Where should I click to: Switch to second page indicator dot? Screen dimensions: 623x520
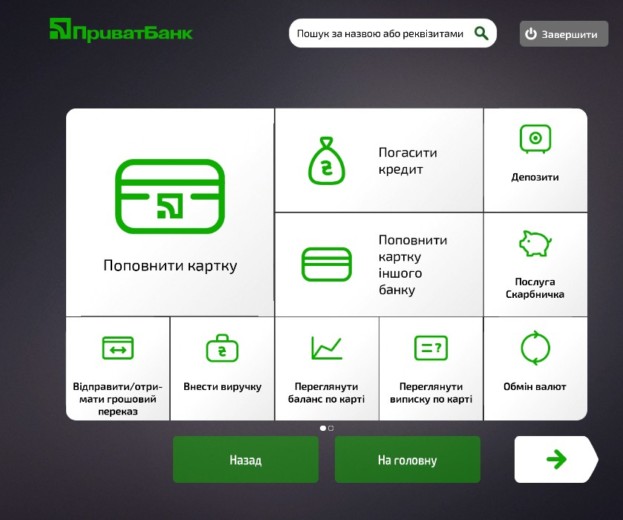pos(331,428)
